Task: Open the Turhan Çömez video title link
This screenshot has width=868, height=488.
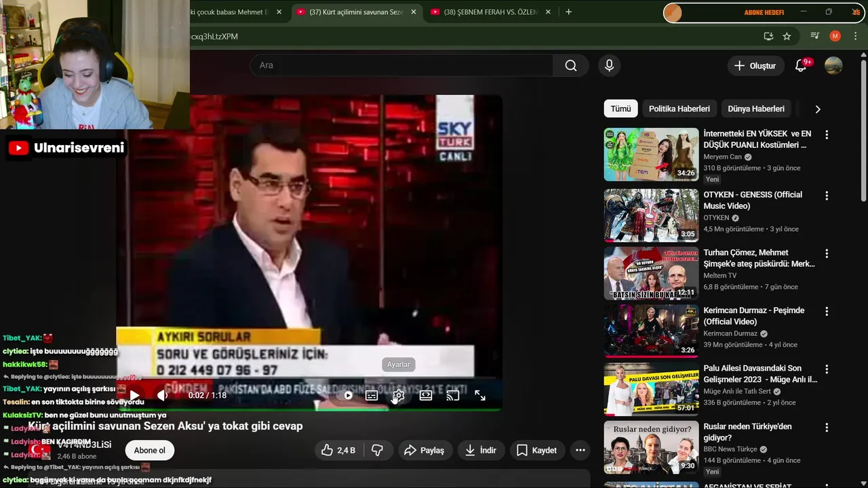Action: (759, 258)
